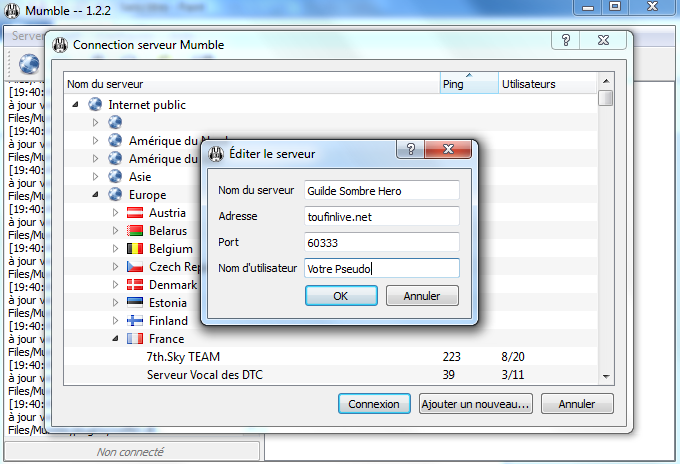Viewport: 680px width, 464px height.
Task: Expand the Finland server list
Action: (x=115, y=320)
